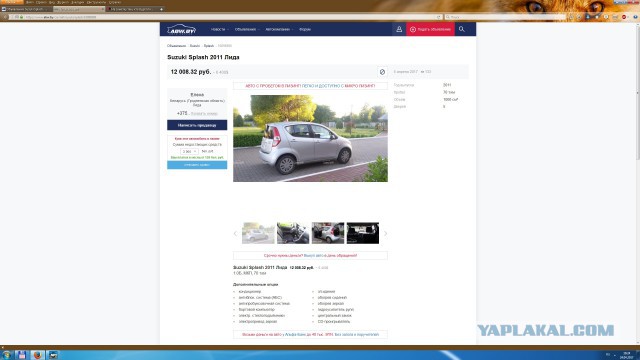Reveal the seller's phone number link
640x360 pixels.
(x=204, y=113)
